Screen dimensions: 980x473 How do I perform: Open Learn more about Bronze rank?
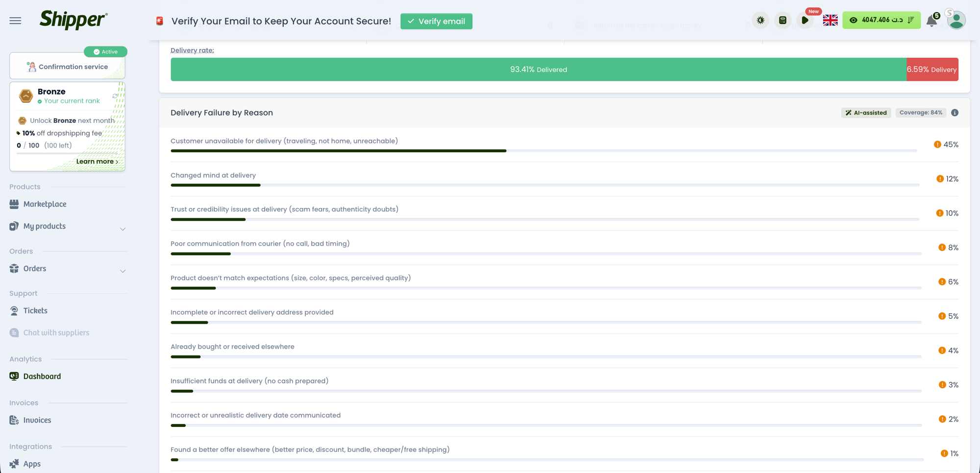point(97,161)
